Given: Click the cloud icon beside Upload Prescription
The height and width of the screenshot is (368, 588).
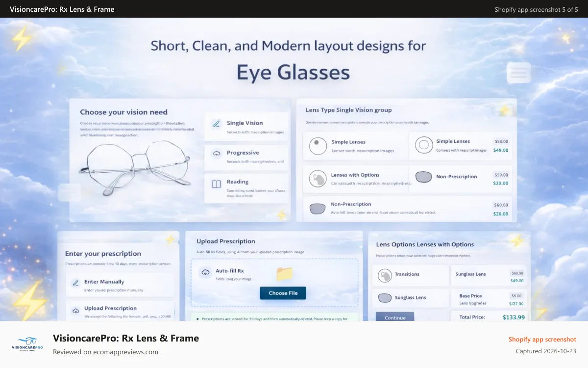Looking at the screenshot, I should click(x=75, y=311).
